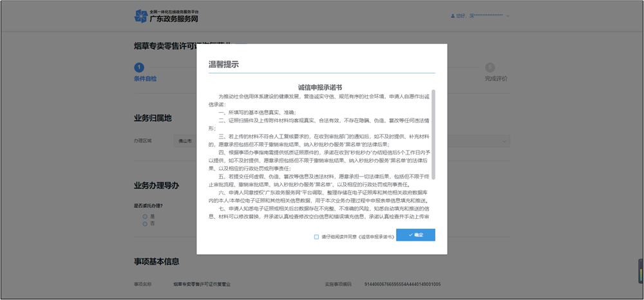
Task: Click the 烟草专卖零售许可证恢复营业 item name value
Action: pyautogui.click(x=202, y=284)
